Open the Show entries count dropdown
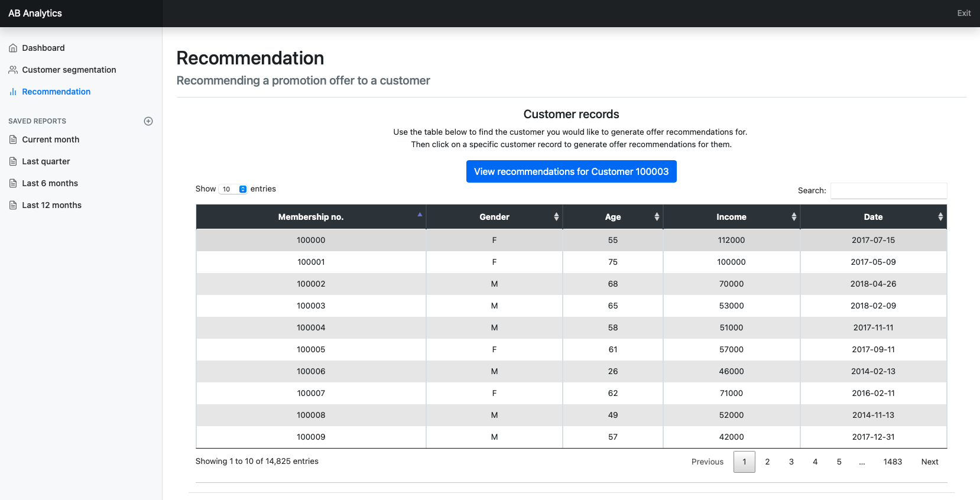980x500 pixels. (x=233, y=189)
